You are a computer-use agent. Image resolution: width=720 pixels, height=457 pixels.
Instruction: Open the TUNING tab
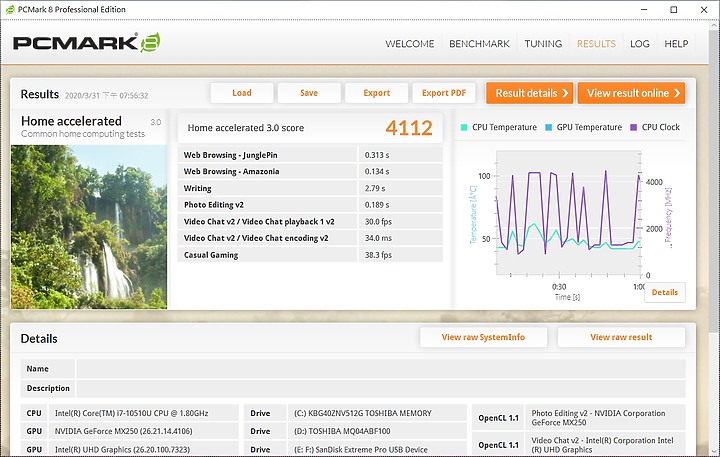point(543,44)
